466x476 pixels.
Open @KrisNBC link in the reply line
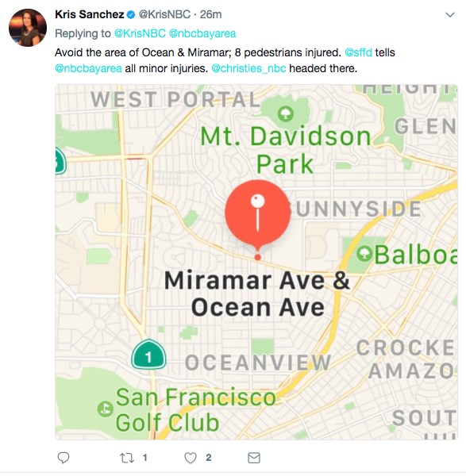tap(140, 33)
